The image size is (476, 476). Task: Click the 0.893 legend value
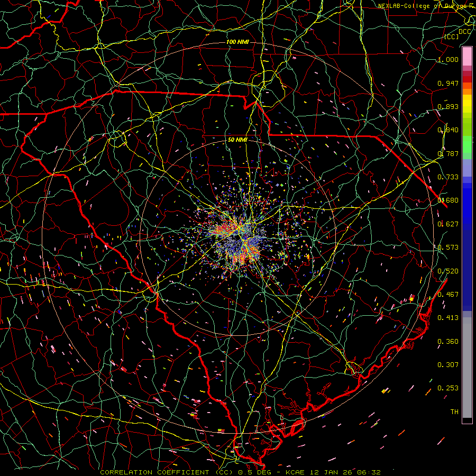tap(448, 106)
